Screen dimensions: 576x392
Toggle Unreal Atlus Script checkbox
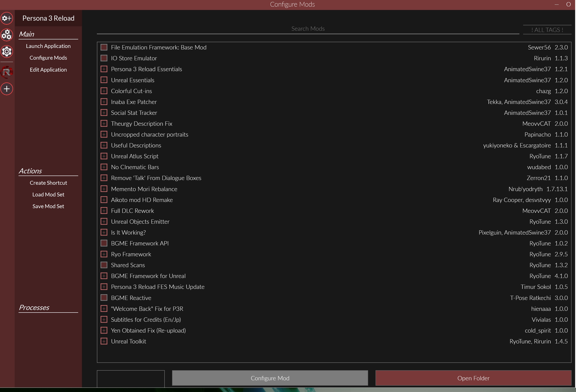click(104, 156)
